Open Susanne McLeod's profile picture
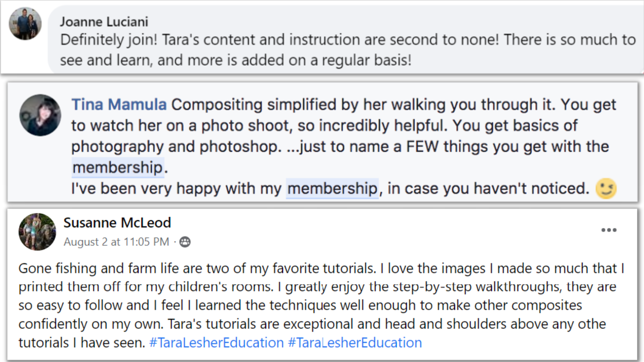This screenshot has width=644, height=362. click(37, 232)
